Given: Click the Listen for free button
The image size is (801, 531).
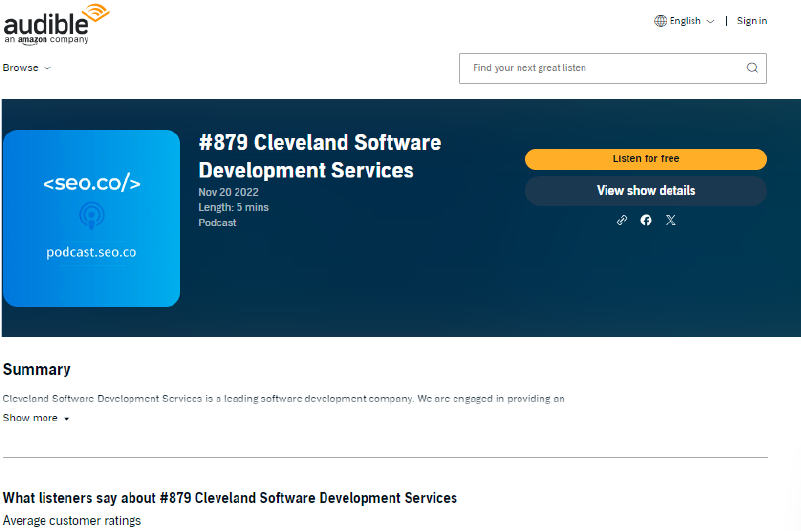Looking at the screenshot, I should coord(646,159).
